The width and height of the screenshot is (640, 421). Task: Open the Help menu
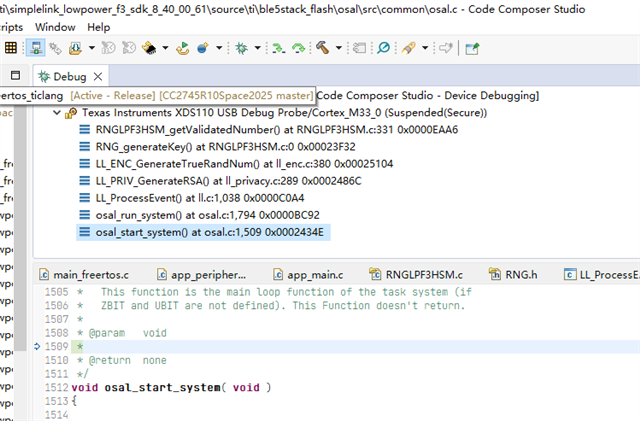(x=98, y=27)
